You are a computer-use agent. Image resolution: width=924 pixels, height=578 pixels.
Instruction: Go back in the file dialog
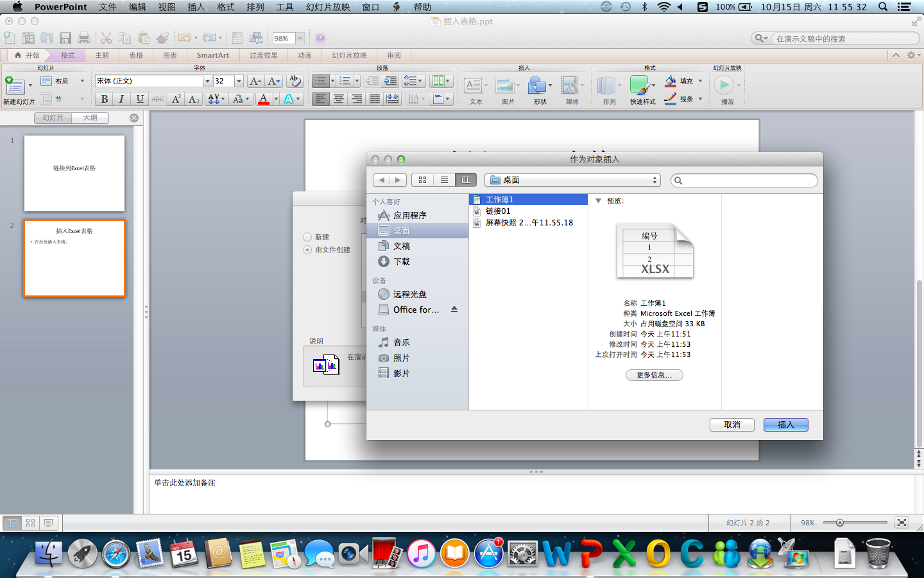382,180
